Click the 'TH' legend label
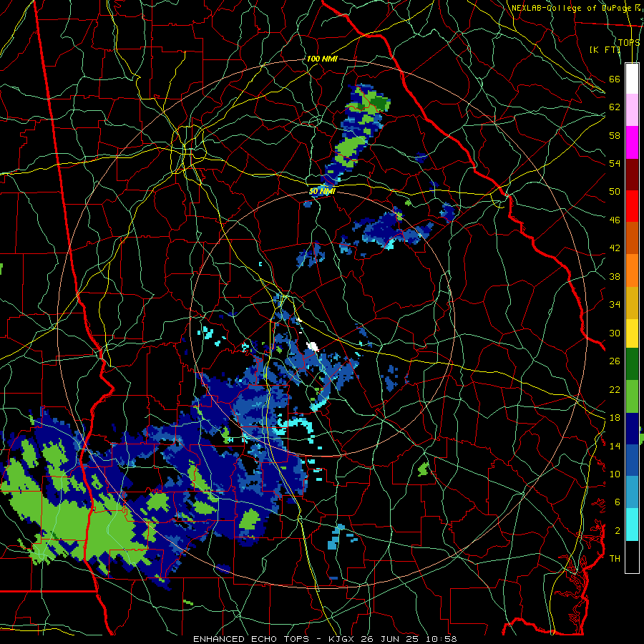Viewport: 644px width, 644px height. click(615, 558)
